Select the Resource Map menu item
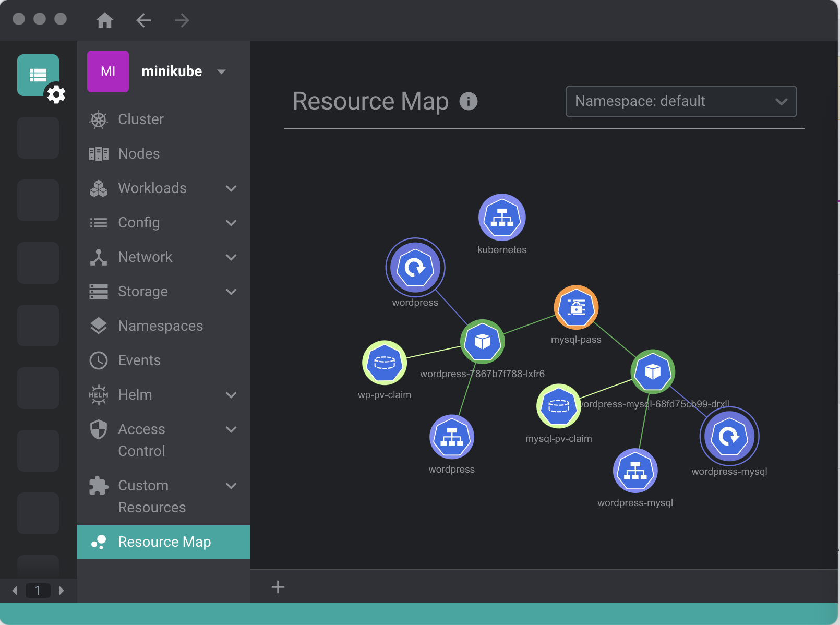This screenshot has height=625, width=840. [164, 542]
